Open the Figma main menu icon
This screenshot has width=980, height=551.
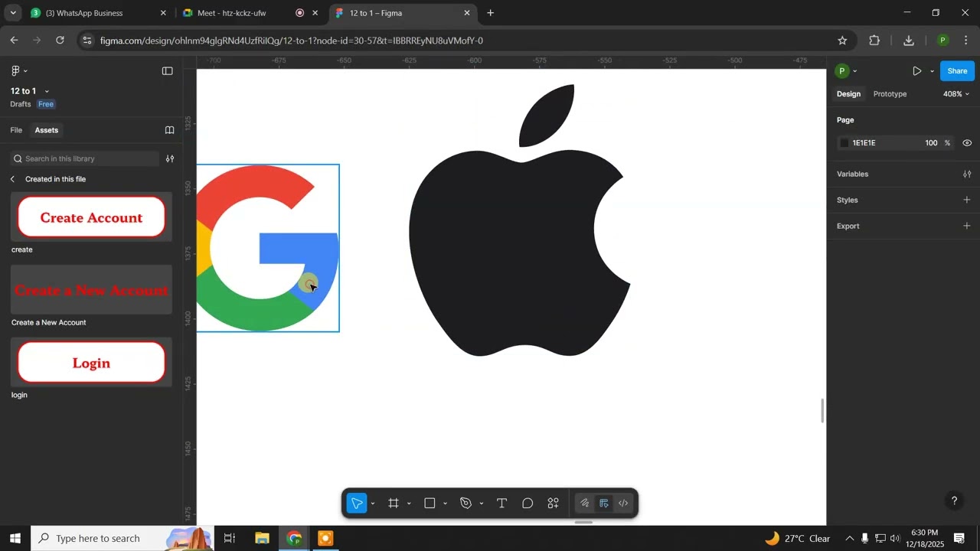click(15, 70)
